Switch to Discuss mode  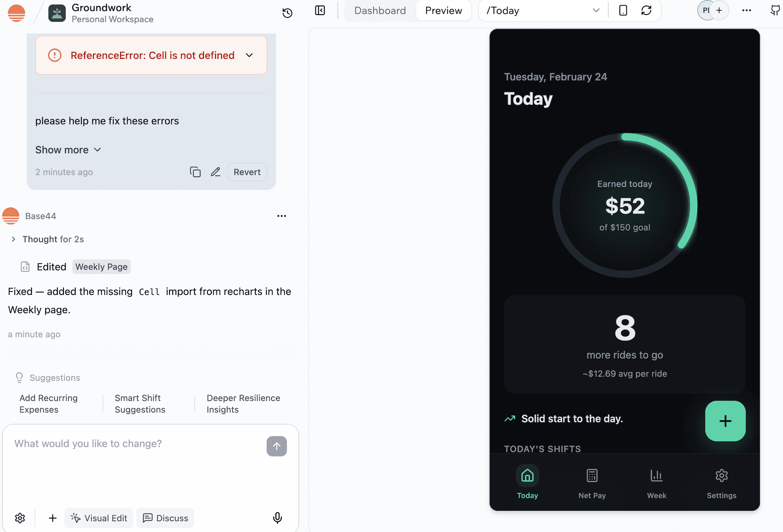(165, 518)
